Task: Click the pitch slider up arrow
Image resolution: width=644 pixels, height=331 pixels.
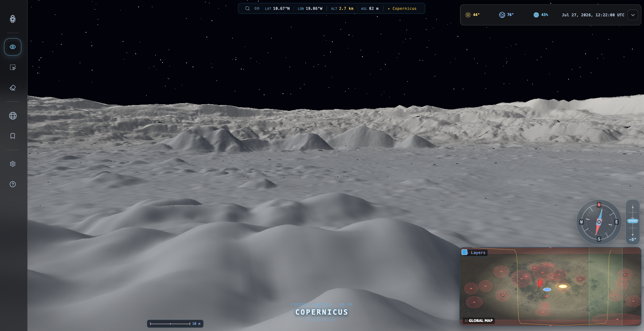Action: [x=633, y=206]
